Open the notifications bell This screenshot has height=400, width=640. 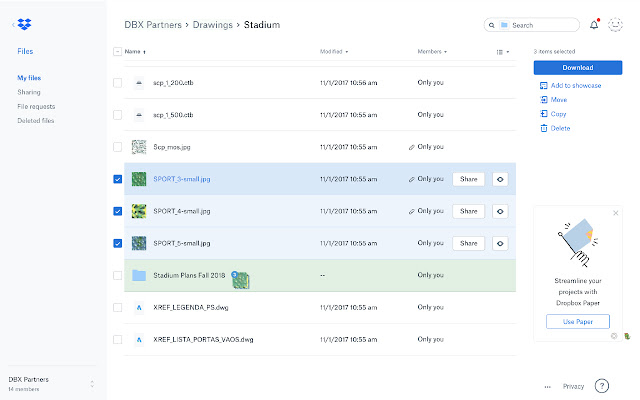pos(594,24)
